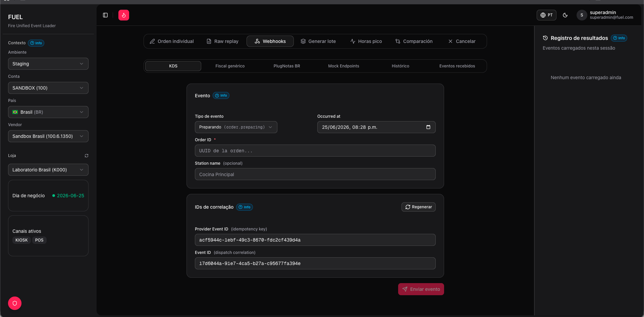The height and width of the screenshot is (317, 644).
Task: Click the 'Fire Unified Event Loader' subtitle
Action: pos(32,26)
